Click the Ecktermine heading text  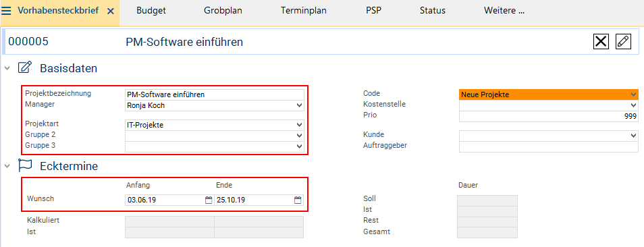(x=69, y=166)
